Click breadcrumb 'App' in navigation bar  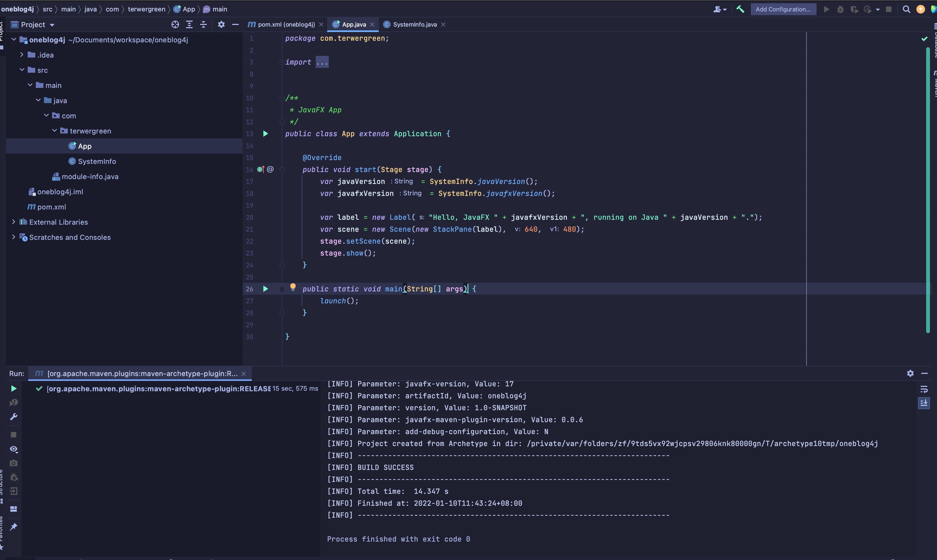click(x=184, y=9)
